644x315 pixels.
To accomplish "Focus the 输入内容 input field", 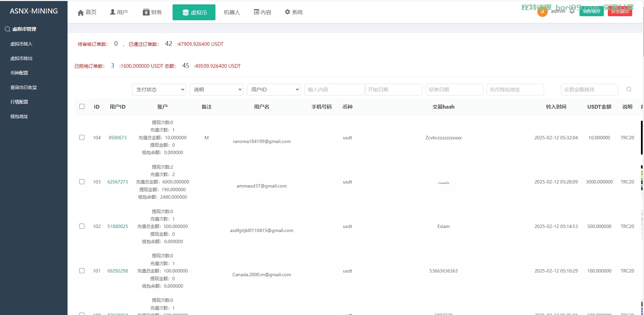I will pos(334,89).
